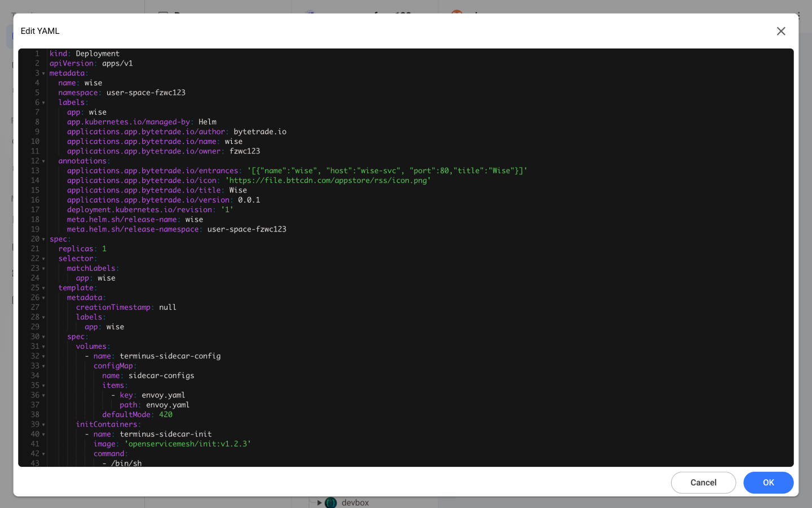Collapse the volumes list on line 31
812x508 pixels.
point(43,346)
